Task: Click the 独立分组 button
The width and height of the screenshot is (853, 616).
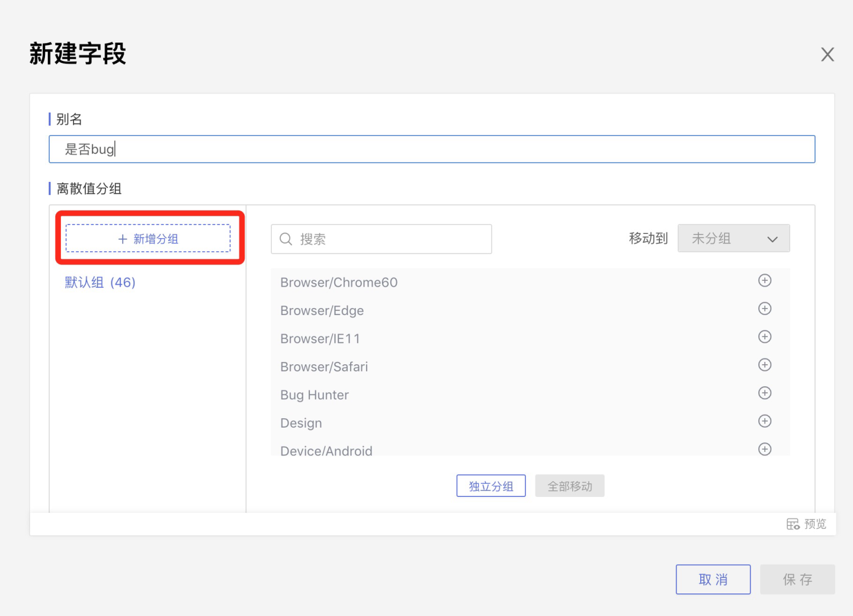Action: point(490,486)
